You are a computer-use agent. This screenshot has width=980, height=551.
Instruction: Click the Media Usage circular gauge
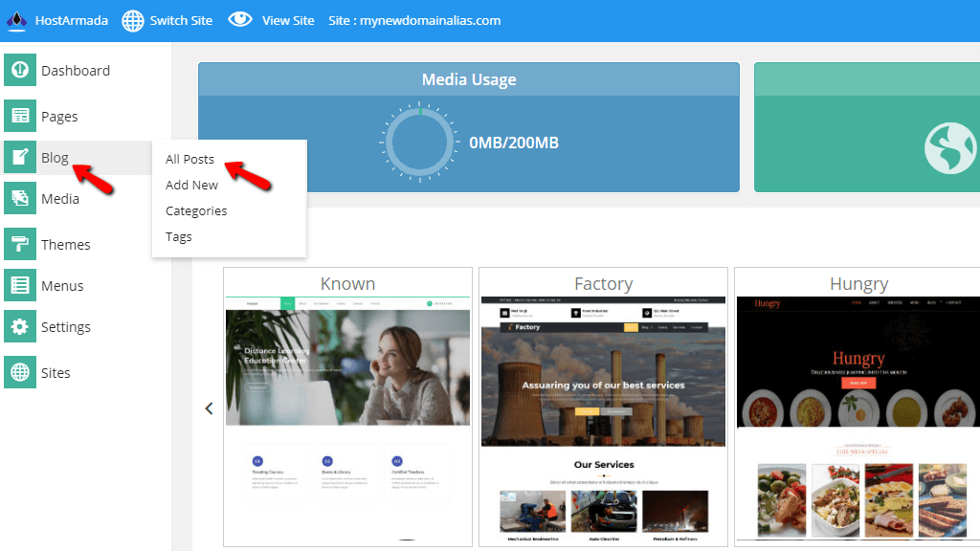[419, 143]
